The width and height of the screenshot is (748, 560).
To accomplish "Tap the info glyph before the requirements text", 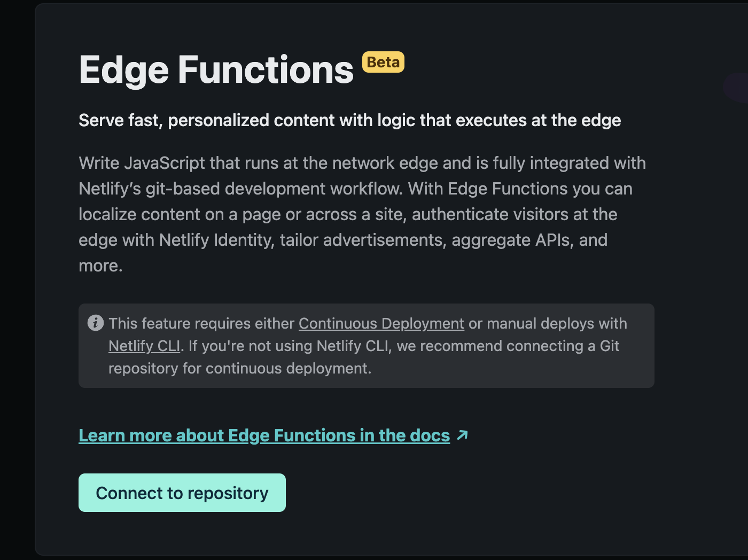I will (x=95, y=322).
